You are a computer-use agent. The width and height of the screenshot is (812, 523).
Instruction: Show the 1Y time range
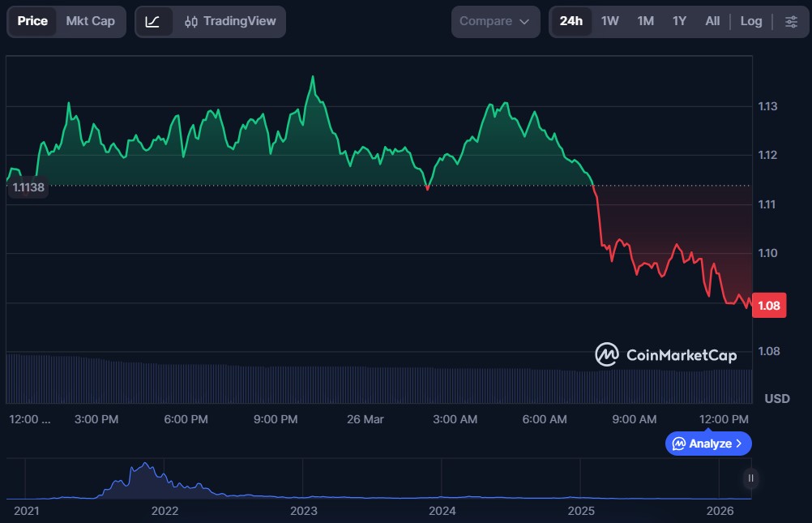coord(679,21)
